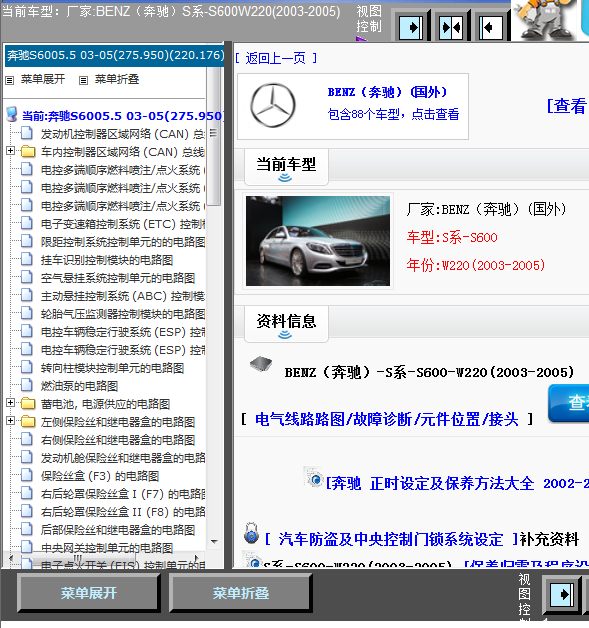Click document icon of 燃油泵的电路图
Viewport: 589px width, 628px height.
[27, 385]
